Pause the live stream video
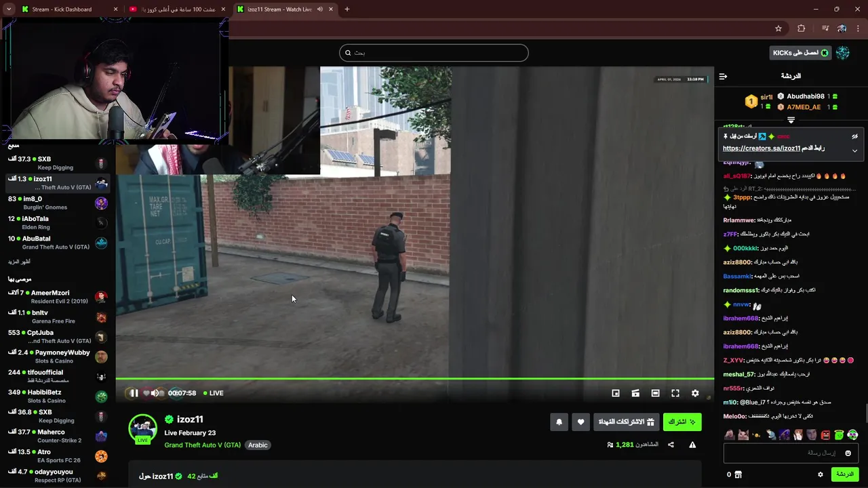Viewport: 868px width, 488px height. click(x=134, y=393)
